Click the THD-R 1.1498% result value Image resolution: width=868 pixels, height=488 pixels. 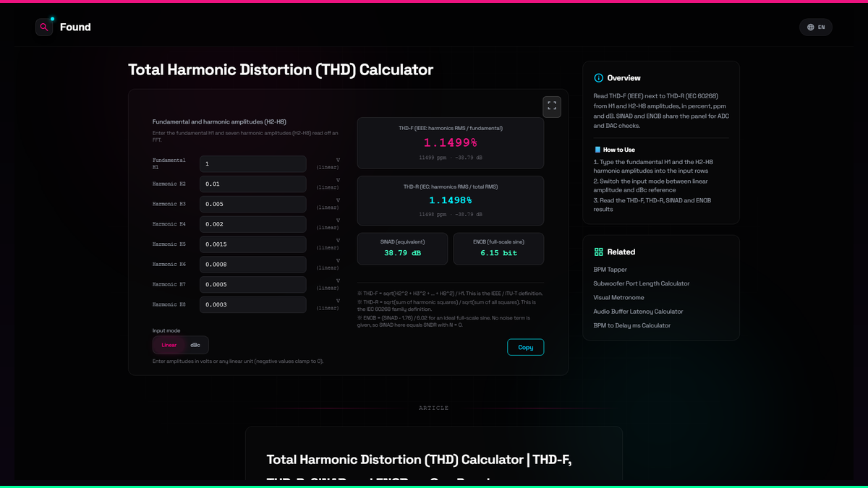(x=451, y=200)
